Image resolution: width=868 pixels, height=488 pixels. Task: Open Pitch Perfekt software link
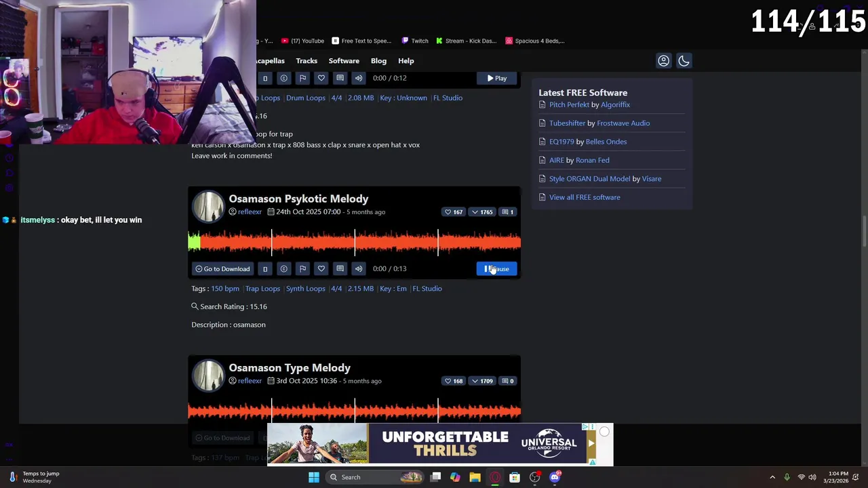click(569, 104)
